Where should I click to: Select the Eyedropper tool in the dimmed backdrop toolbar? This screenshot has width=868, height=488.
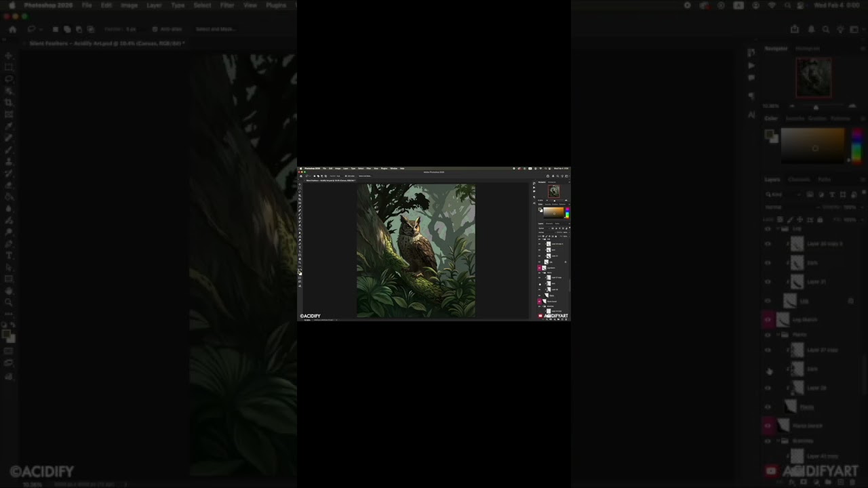click(9, 126)
